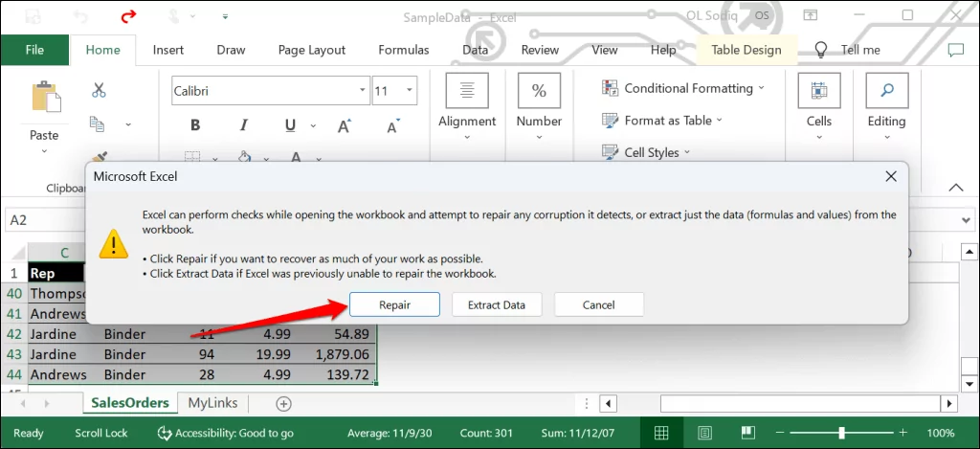Open Customize Quick Access Toolbar arrow
Viewport: 980px width, 449px height.
click(225, 17)
